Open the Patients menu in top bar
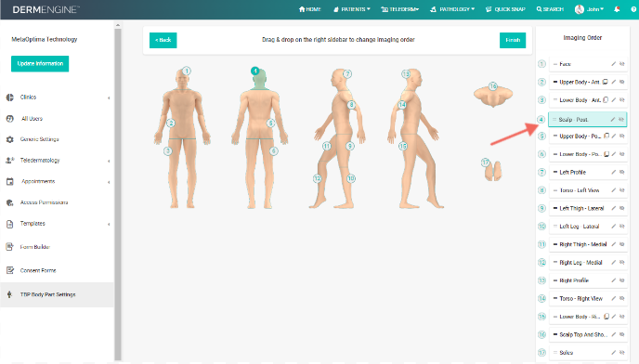The height and width of the screenshot is (364, 639). pyautogui.click(x=352, y=9)
